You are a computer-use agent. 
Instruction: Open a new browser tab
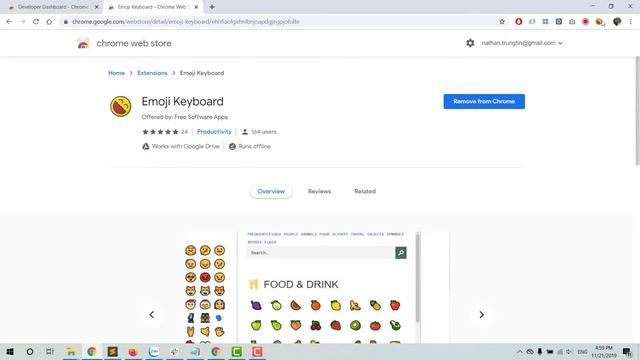click(x=212, y=7)
